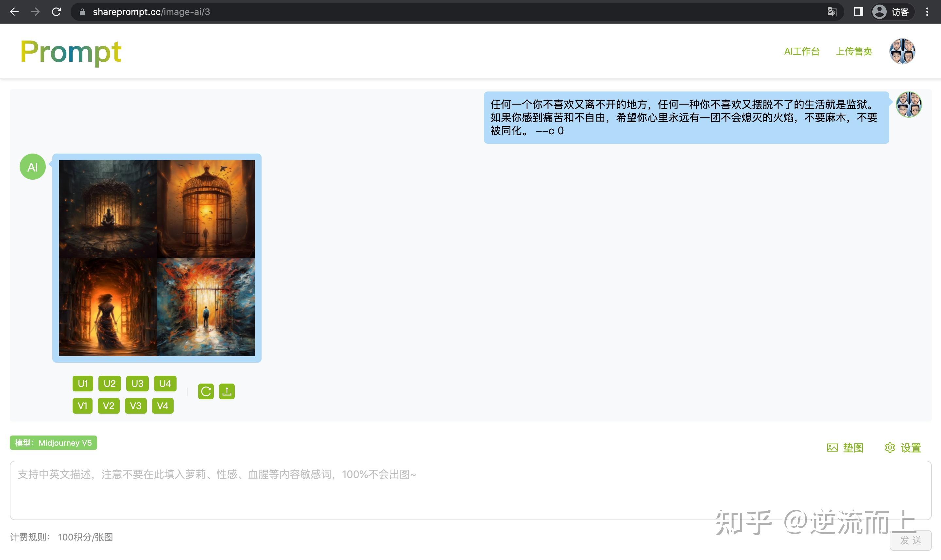Reload the page with browser refresh icon

56,12
